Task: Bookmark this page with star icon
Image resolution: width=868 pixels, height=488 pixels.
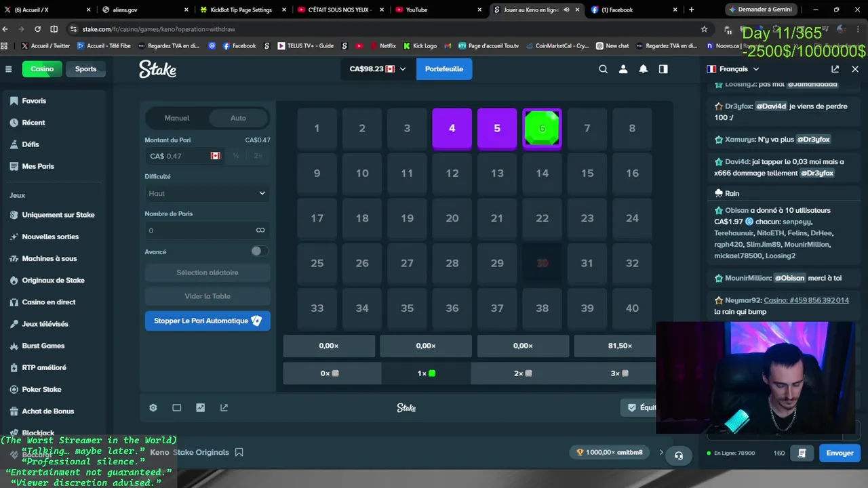Action: tap(704, 29)
